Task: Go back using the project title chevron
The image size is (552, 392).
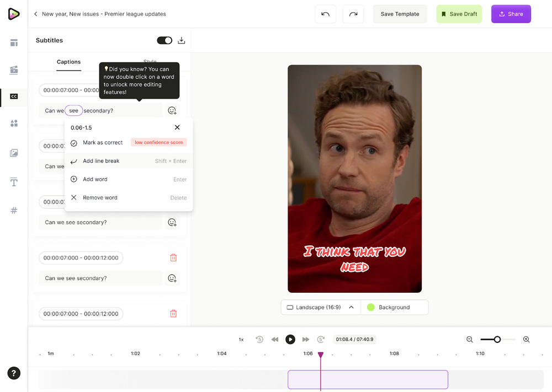Action: tap(36, 14)
